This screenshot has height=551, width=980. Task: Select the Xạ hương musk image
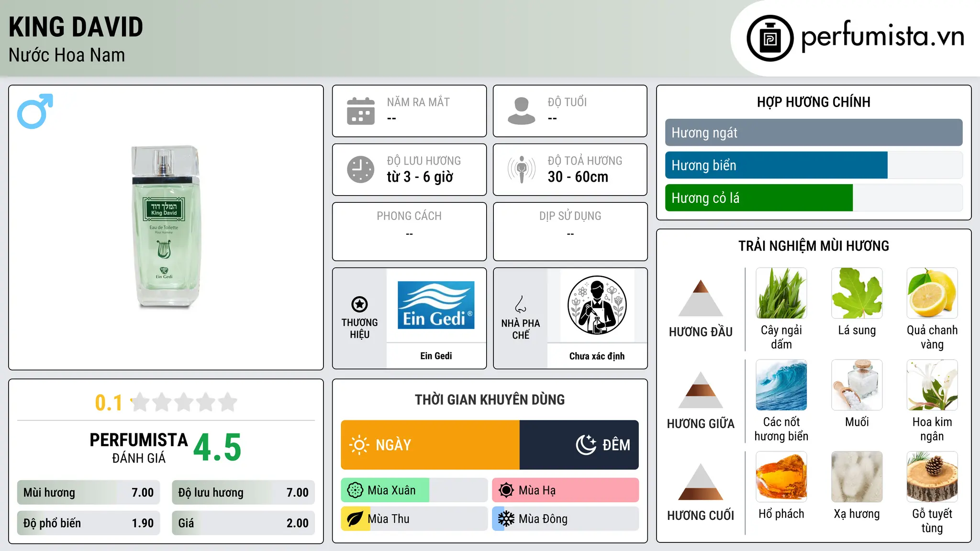click(857, 477)
